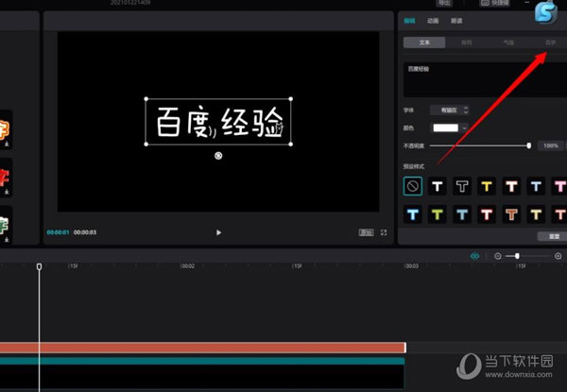This screenshot has height=392, width=567.
Task: Apply the salmon T preset in second row
Action: coord(559,214)
